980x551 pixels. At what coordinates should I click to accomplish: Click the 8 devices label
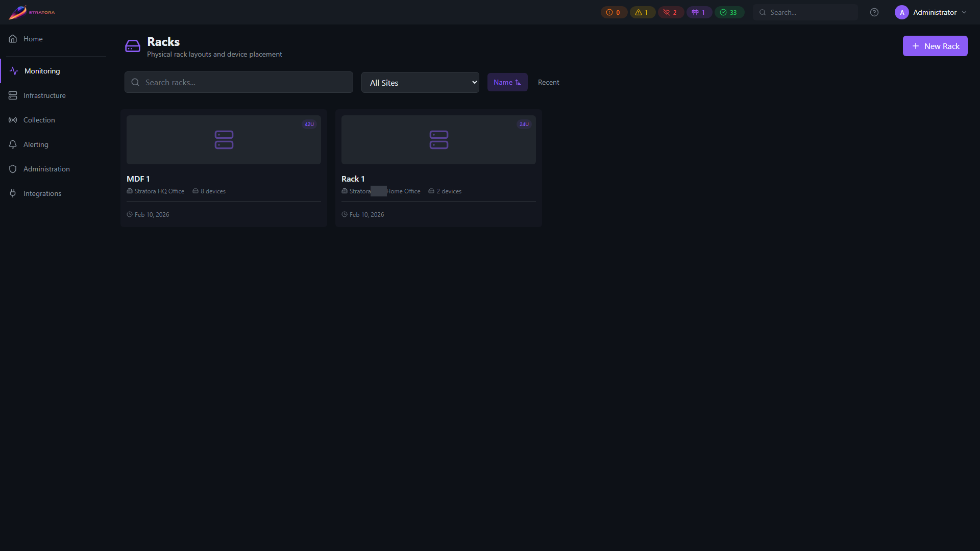tap(213, 191)
